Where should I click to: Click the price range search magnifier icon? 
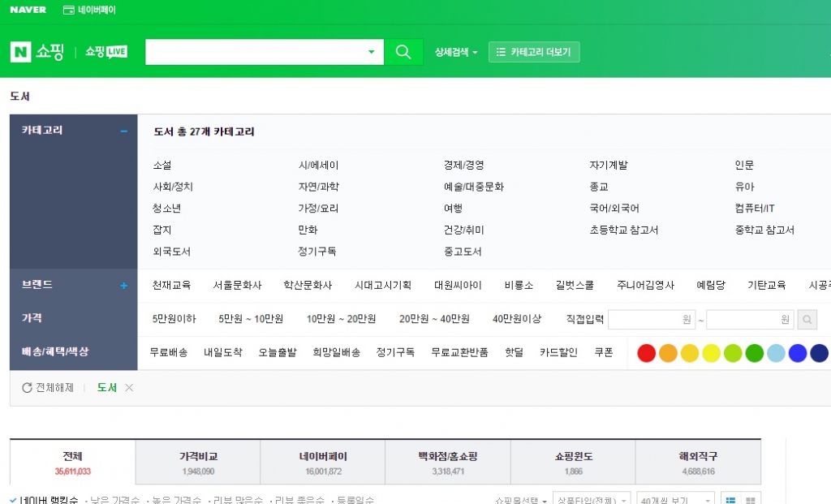click(807, 320)
